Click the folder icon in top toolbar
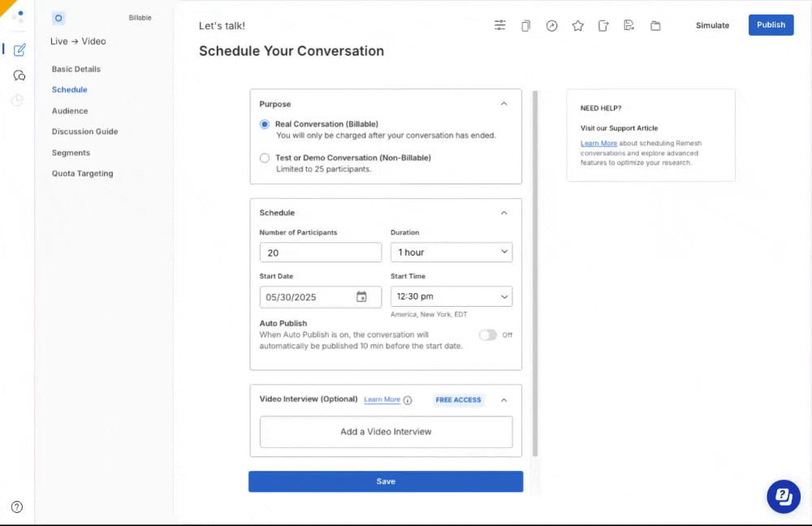The height and width of the screenshot is (526, 812). pos(655,25)
